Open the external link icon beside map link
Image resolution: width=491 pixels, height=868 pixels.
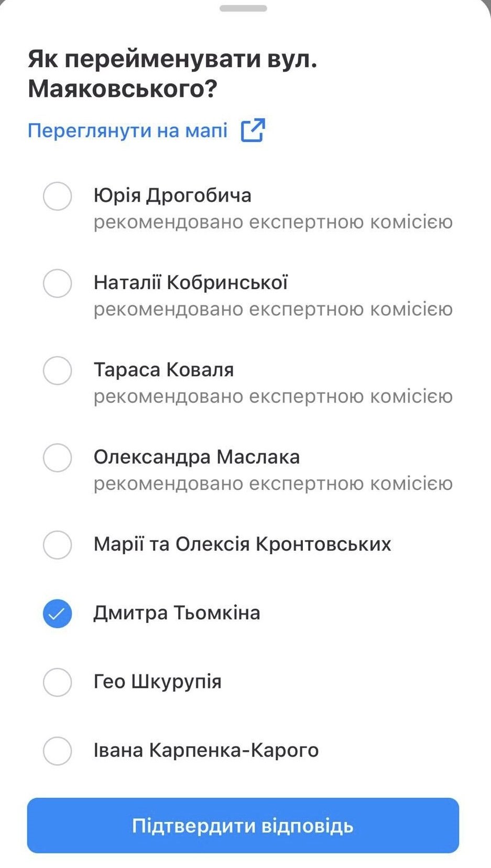click(253, 130)
